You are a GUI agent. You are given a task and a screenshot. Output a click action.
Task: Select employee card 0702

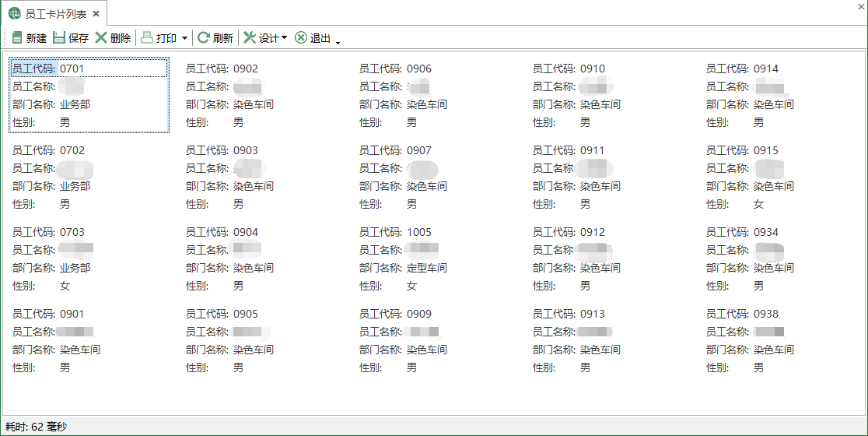[x=89, y=178]
